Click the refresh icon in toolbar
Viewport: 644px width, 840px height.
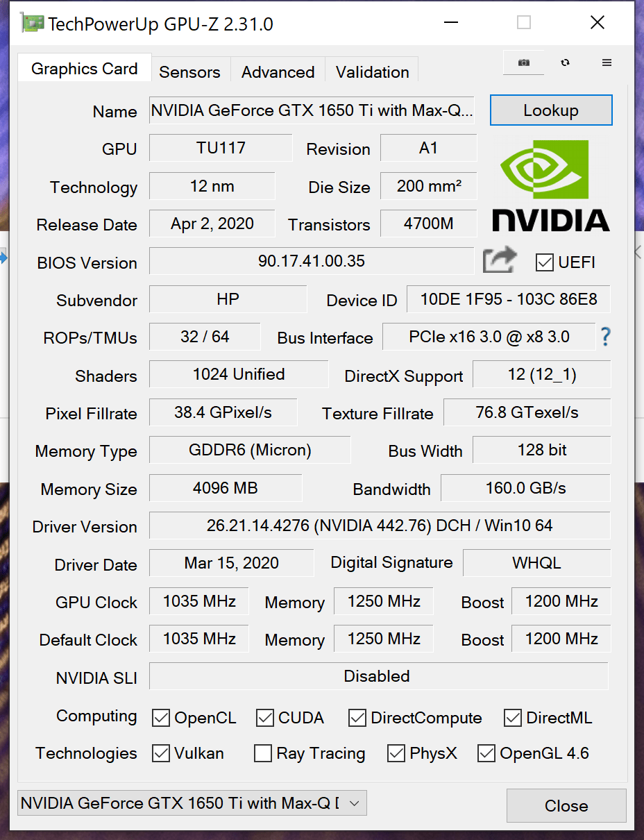566,62
